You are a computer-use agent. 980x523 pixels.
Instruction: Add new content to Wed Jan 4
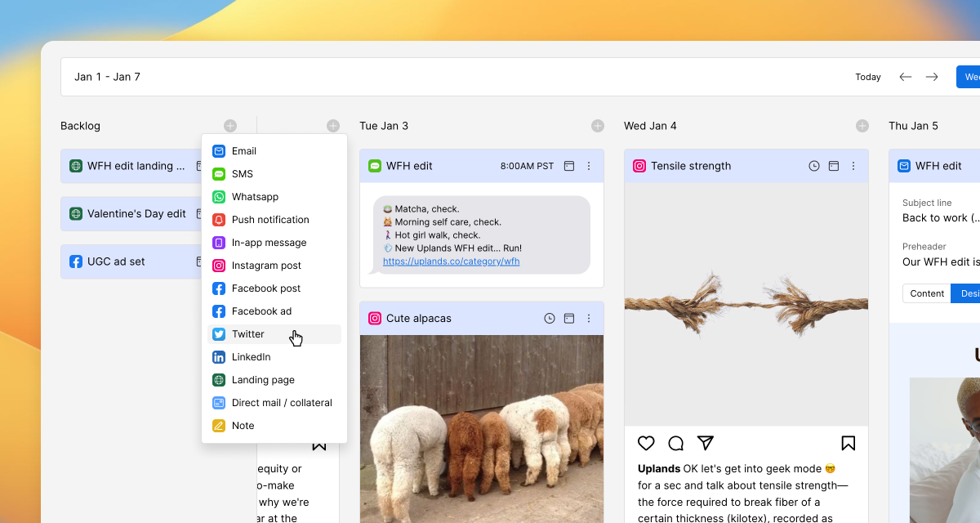pyautogui.click(x=862, y=126)
